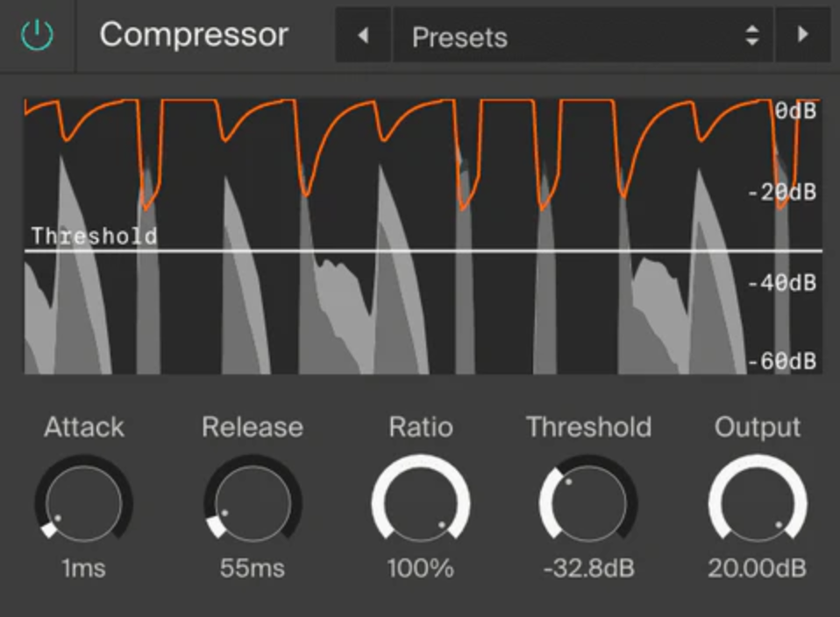Click the Output value showing 20.00dB

(x=758, y=568)
